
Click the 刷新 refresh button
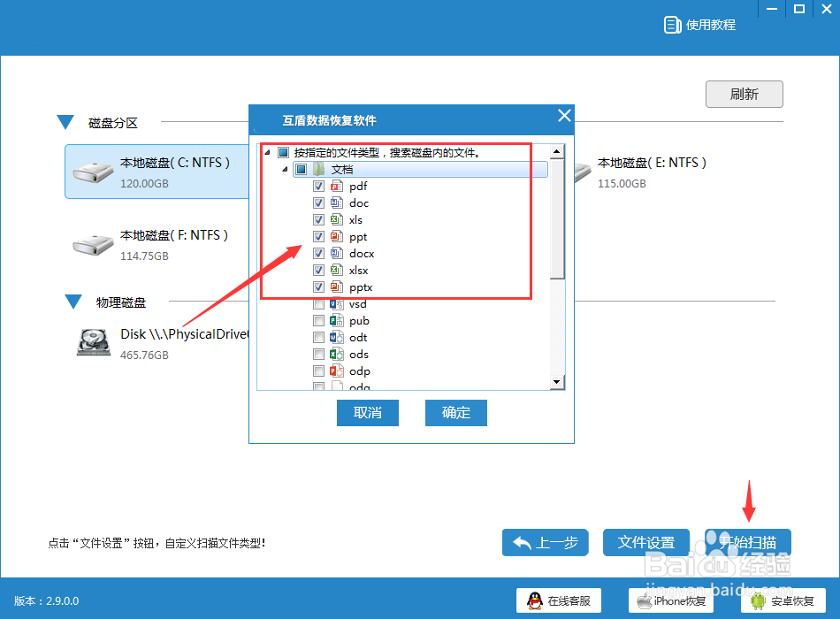click(744, 94)
